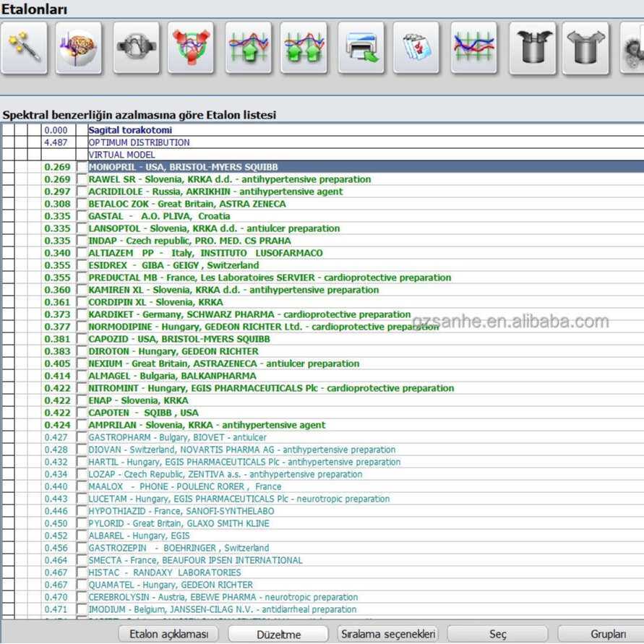This screenshot has height=644, width=644.
Task: Click the printer icon
Action: [x=361, y=48]
